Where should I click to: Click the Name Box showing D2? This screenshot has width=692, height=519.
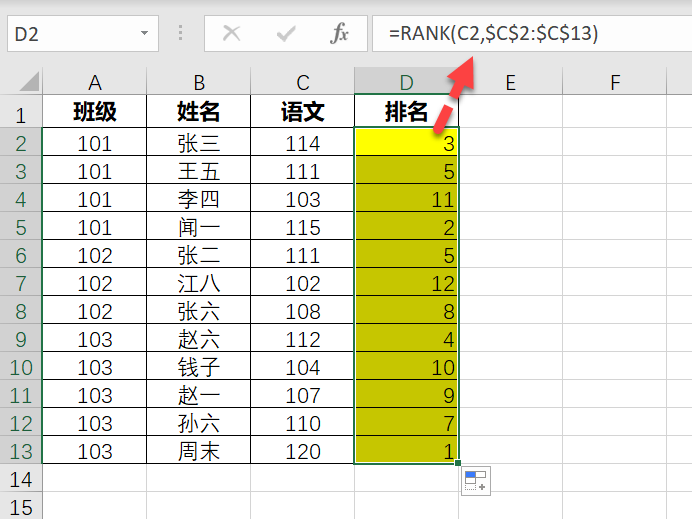(83, 34)
